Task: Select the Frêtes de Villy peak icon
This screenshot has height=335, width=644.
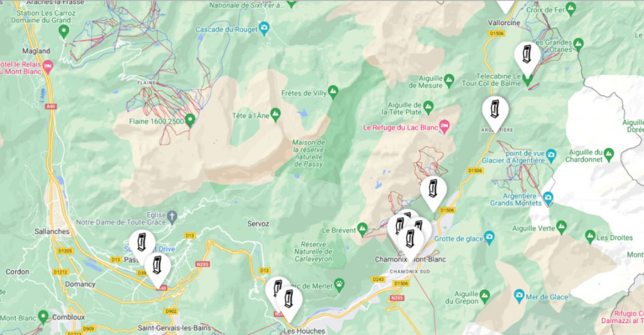Action: 333,92
